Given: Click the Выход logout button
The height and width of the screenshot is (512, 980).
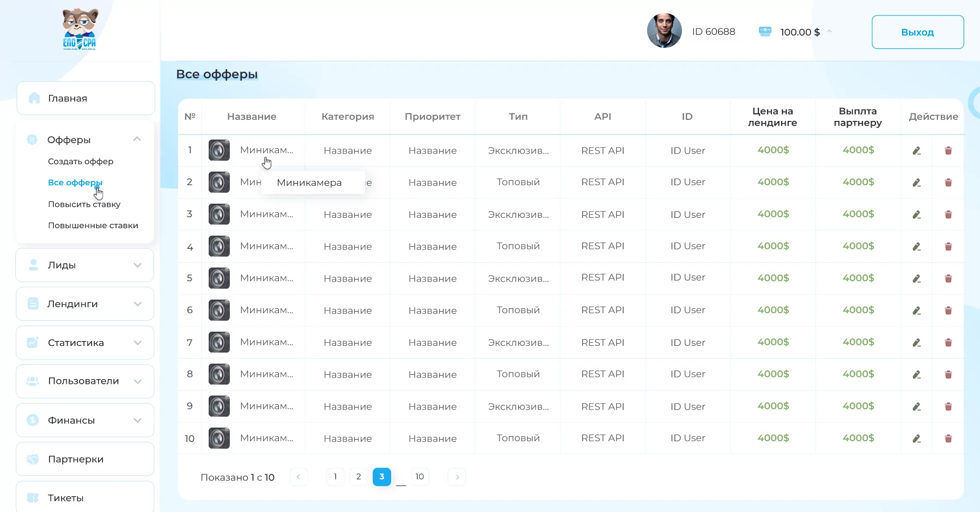Looking at the screenshot, I should coord(918,32).
